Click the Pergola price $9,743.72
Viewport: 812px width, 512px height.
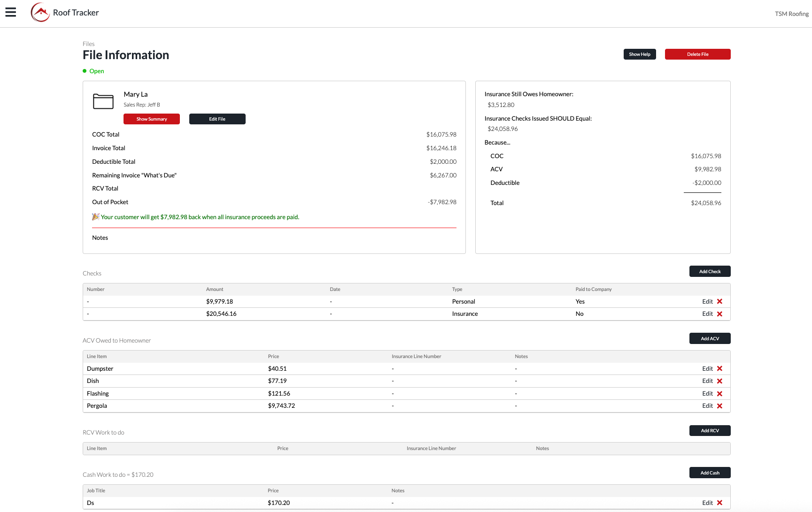pos(281,406)
